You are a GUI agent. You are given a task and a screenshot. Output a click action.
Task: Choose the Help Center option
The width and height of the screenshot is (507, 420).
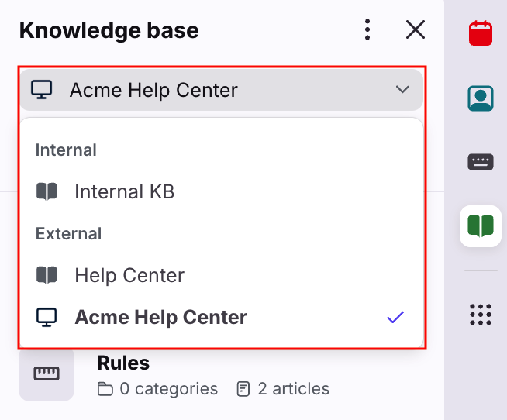129,275
